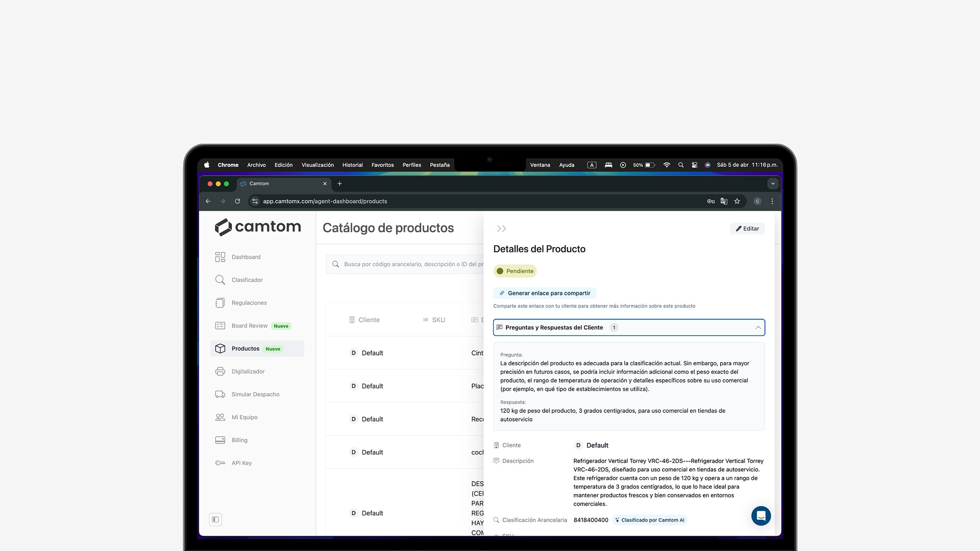Toggle the sidebar collapse button
980x551 pixels.
pyautogui.click(x=215, y=520)
